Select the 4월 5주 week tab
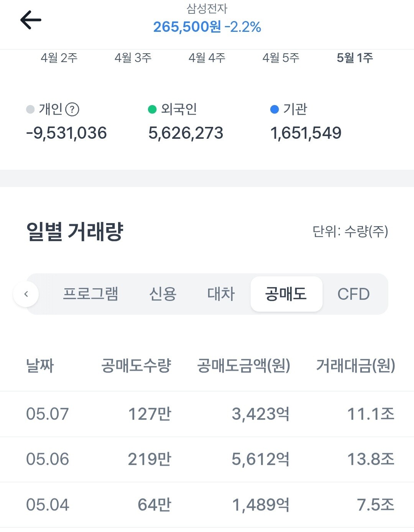Screen dimensions: 414x532 pos(281,58)
